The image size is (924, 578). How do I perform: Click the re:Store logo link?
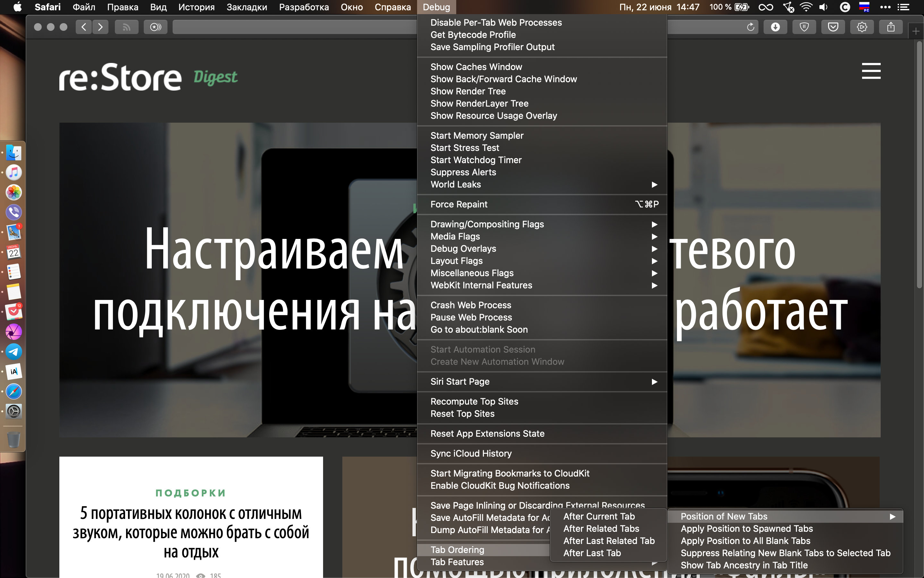point(120,77)
